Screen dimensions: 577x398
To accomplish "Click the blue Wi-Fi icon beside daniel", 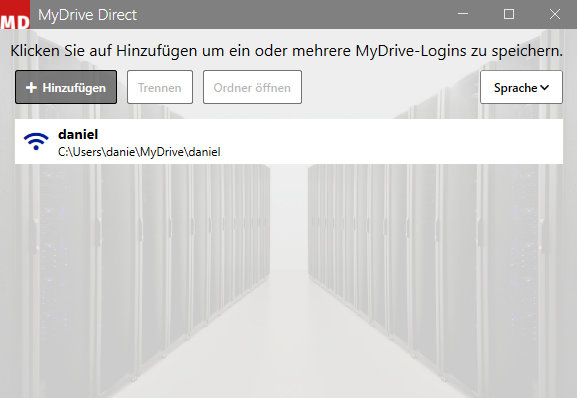I will (36, 141).
